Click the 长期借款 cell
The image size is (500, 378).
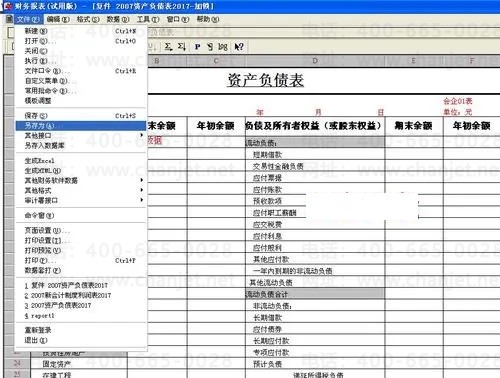[315, 318]
